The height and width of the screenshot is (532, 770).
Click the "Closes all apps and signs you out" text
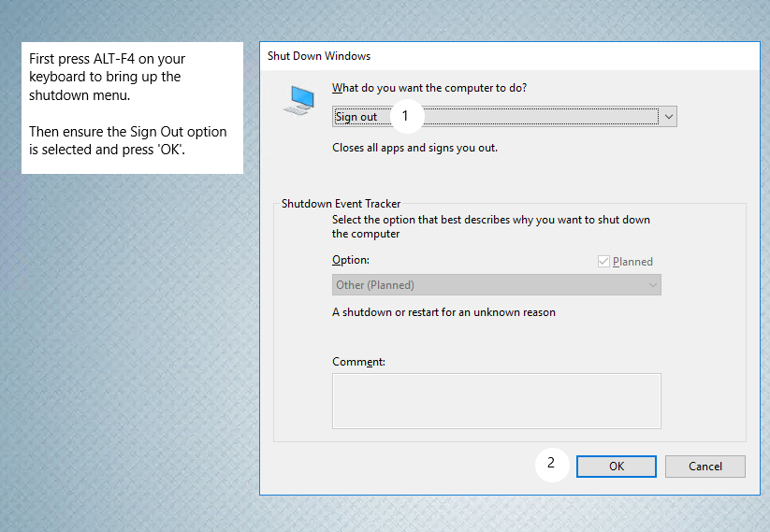coord(414,148)
